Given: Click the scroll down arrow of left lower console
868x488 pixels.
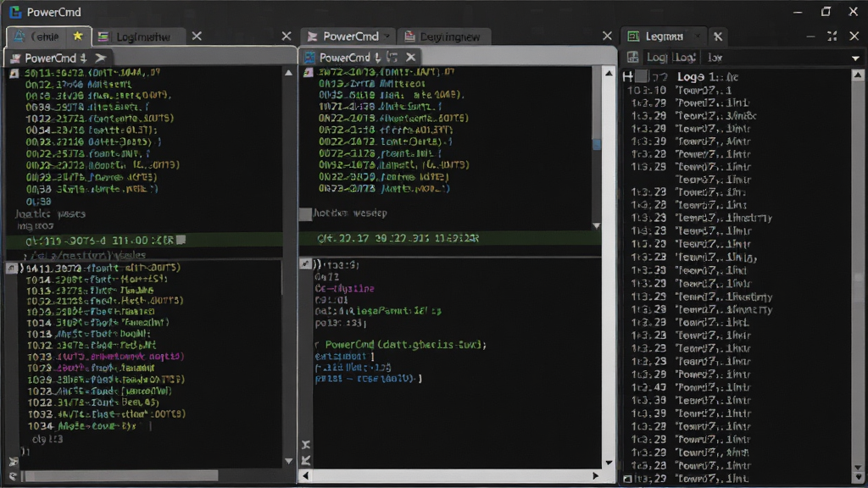Looking at the screenshot, I should click(x=288, y=461).
